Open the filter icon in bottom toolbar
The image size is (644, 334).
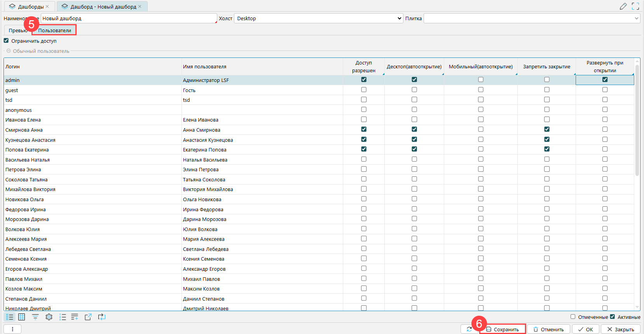(x=35, y=317)
